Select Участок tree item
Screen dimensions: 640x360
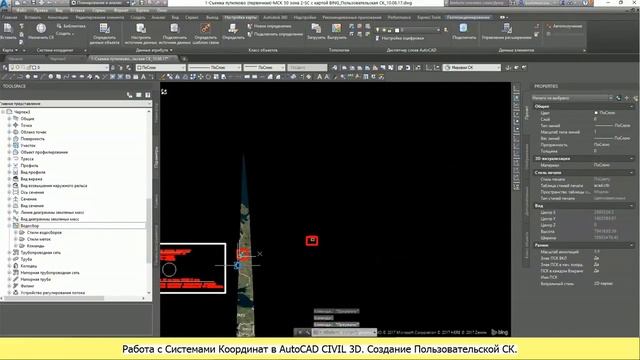tap(28, 145)
